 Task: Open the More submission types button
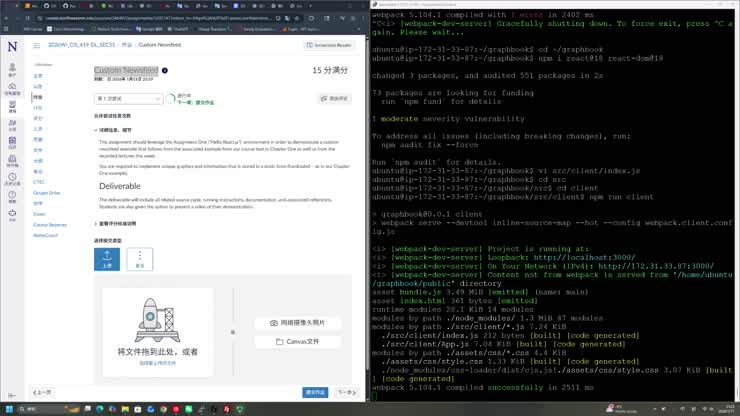[140, 259]
